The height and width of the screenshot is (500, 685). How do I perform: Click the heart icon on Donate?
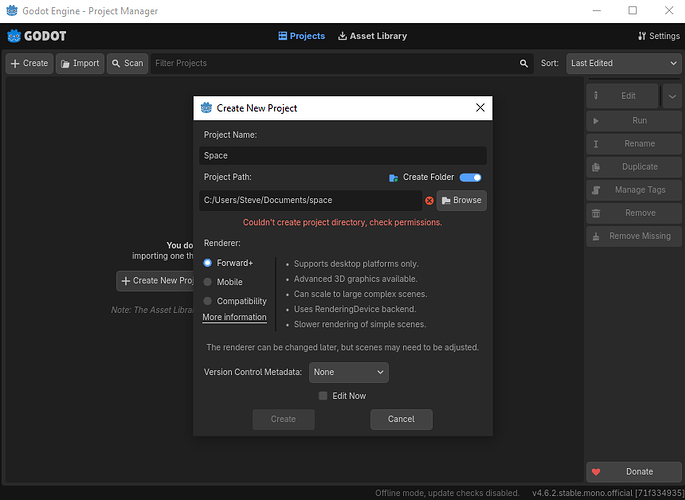click(596, 472)
